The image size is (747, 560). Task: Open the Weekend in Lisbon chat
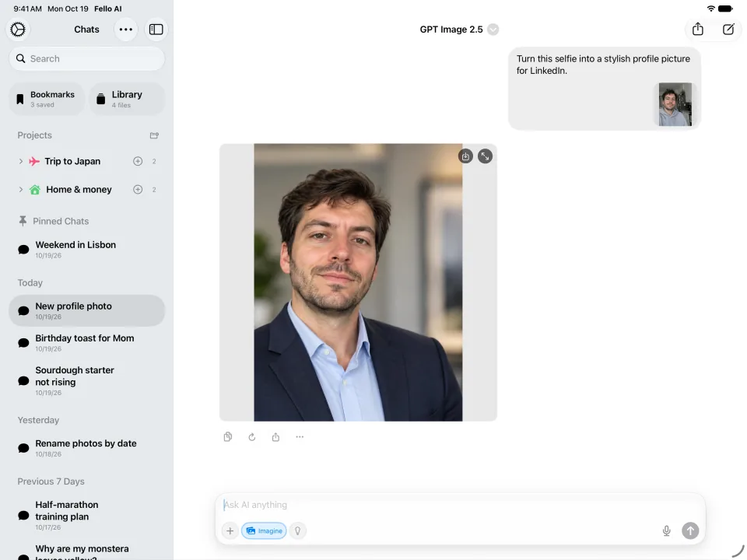pos(86,249)
